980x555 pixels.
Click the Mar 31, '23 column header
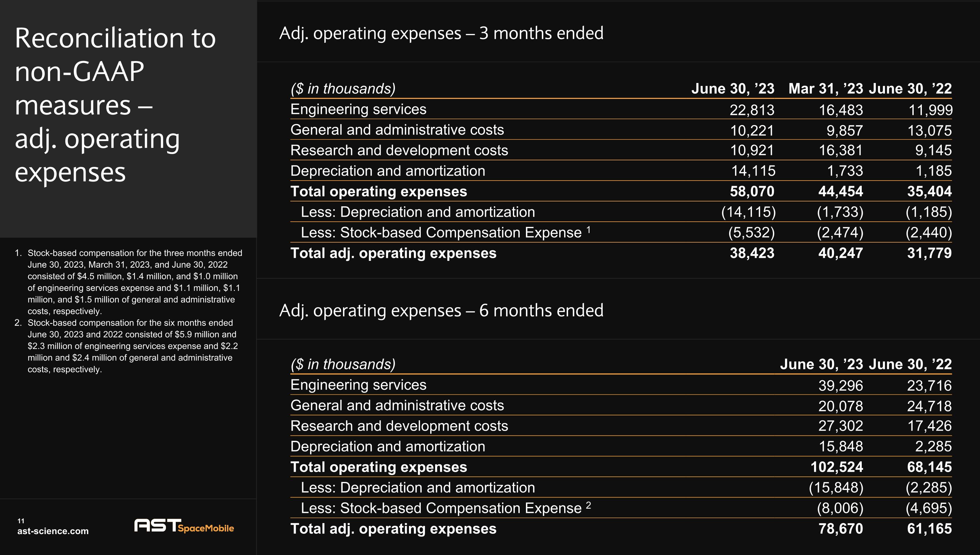[x=825, y=89]
